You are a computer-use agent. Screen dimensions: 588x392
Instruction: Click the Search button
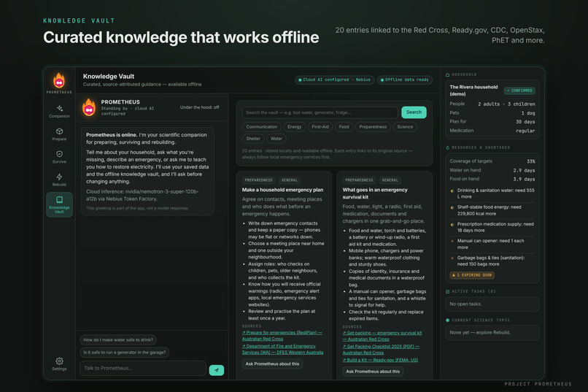414,112
